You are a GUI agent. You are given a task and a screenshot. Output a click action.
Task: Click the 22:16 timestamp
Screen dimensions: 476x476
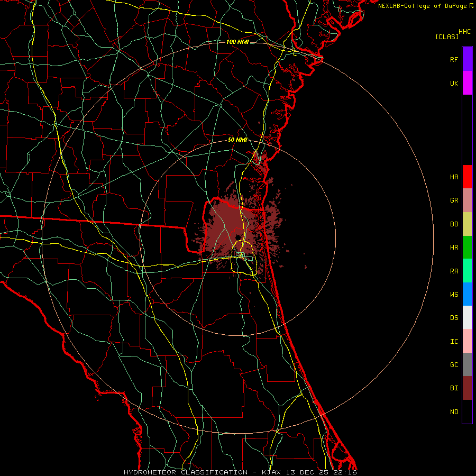tap(346, 472)
